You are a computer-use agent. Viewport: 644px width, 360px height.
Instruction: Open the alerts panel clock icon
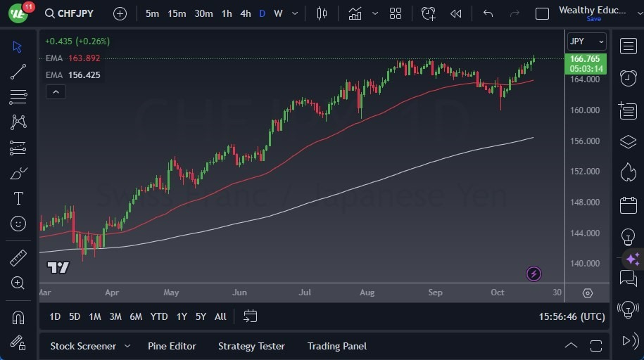[x=628, y=77]
